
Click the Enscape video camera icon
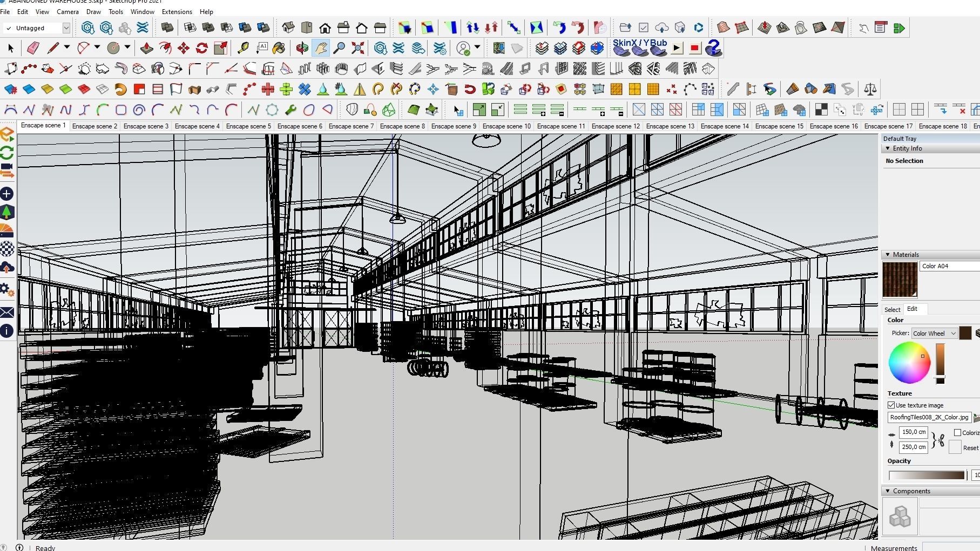pos(7,171)
